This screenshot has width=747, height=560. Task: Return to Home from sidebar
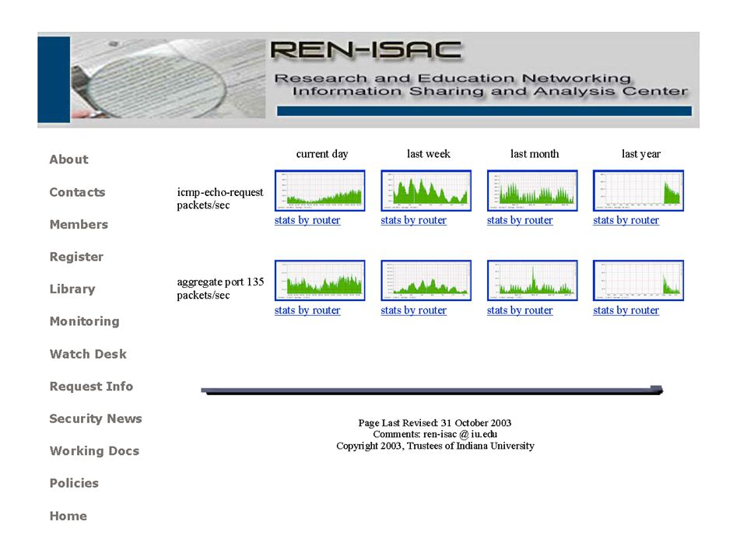(x=68, y=516)
